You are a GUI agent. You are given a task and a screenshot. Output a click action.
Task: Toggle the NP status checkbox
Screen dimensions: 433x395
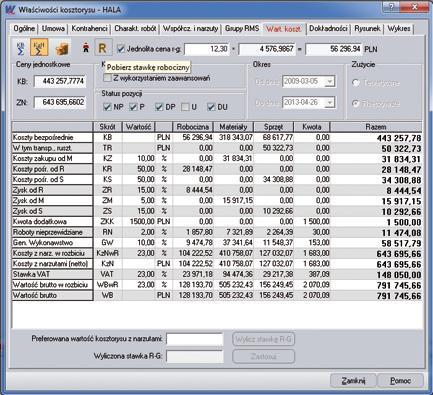[107, 107]
